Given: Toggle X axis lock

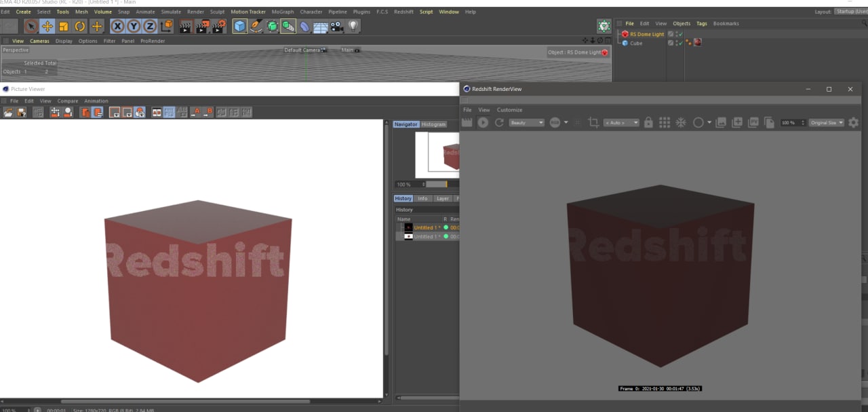Looking at the screenshot, I should [x=117, y=26].
